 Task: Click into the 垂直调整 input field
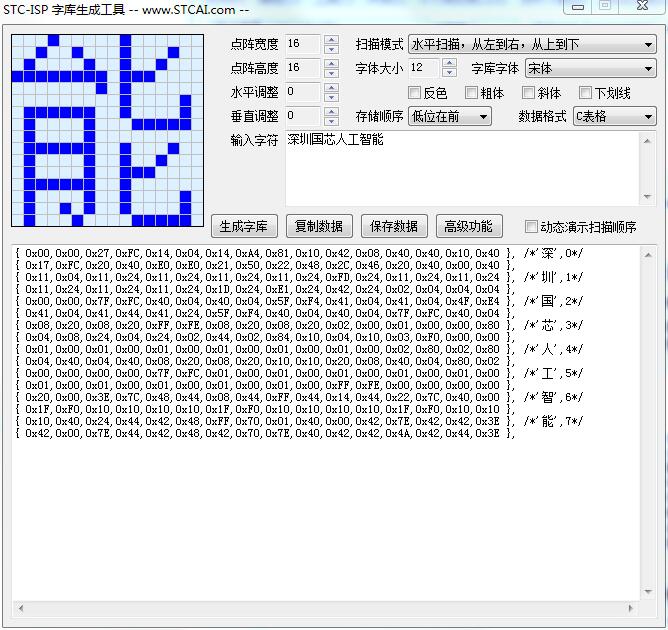(303, 116)
